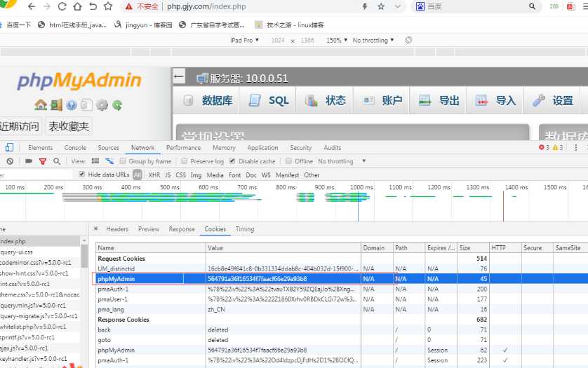Screen dimensions: 588x368
Task: Click the lightning speed-mode icon in address bar
Action: [x=364, y=6]
